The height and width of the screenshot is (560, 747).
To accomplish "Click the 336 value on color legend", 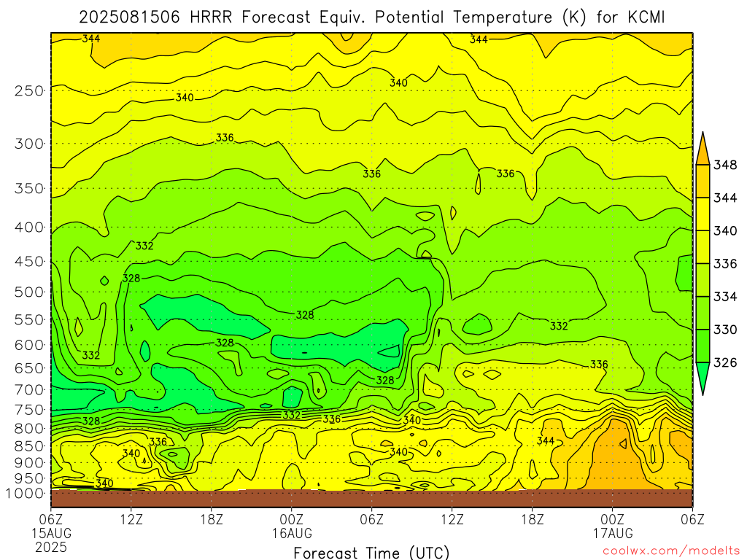I will pos(725,264).
